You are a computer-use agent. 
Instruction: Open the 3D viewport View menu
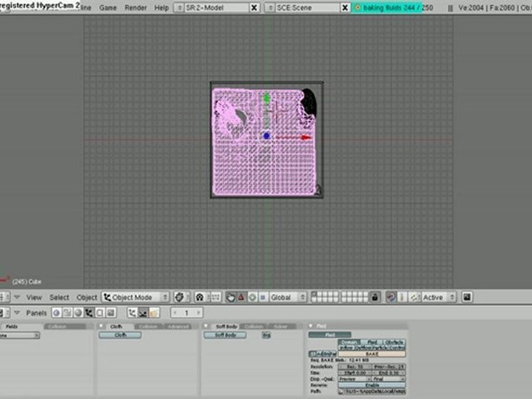[34, 297]
